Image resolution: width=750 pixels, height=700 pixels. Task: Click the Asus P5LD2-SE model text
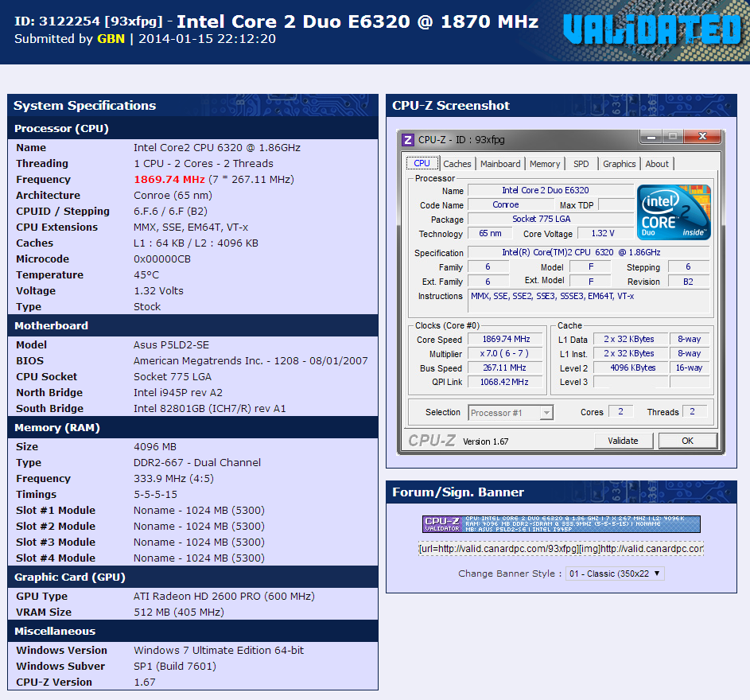[171, 345]
